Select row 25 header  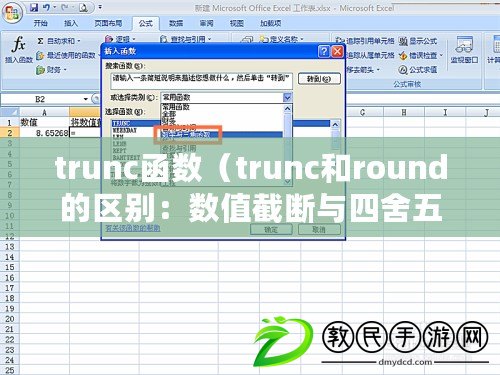click(x=10, y=370)
